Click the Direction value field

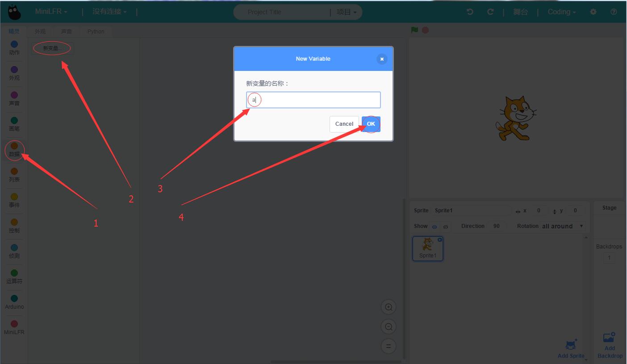click(497, 226)
